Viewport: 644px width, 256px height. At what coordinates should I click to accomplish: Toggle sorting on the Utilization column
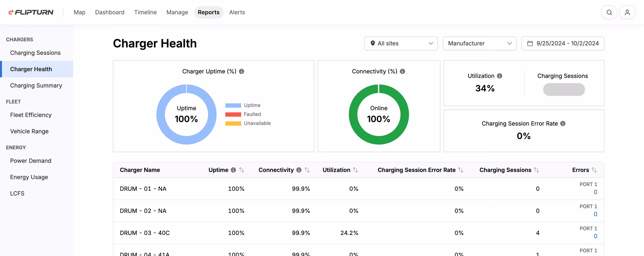(x=355, y=170)
